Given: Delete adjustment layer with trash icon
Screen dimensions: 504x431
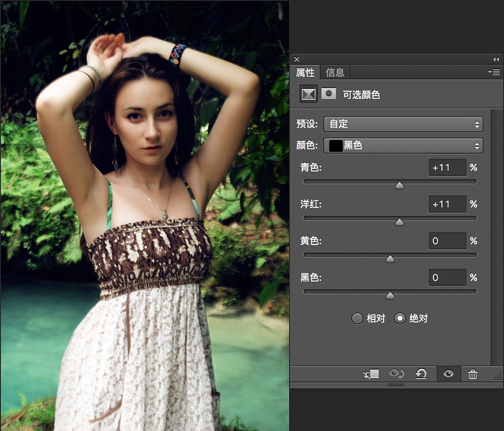Looking at the screenshot, I should [x=472, y=374].
